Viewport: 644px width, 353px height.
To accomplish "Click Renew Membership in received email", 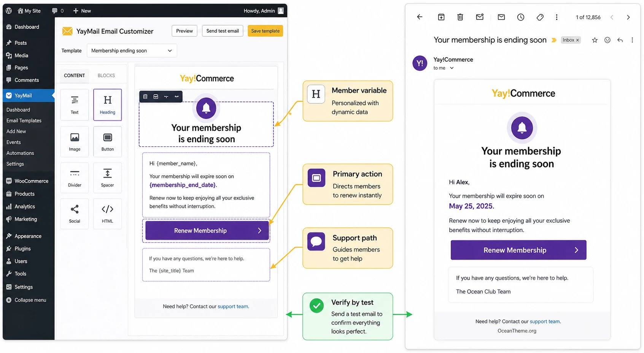I will [x=518, y=250].
